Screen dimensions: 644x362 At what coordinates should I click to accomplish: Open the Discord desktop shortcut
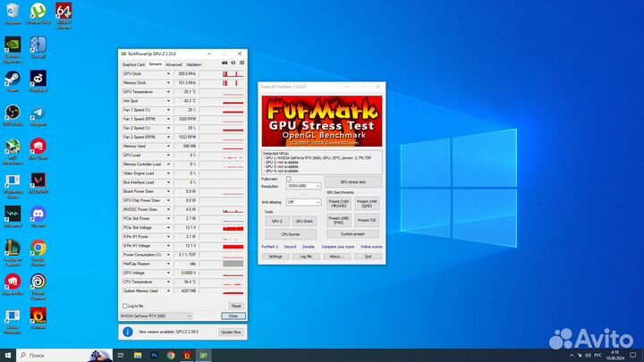tap(38, 215)
